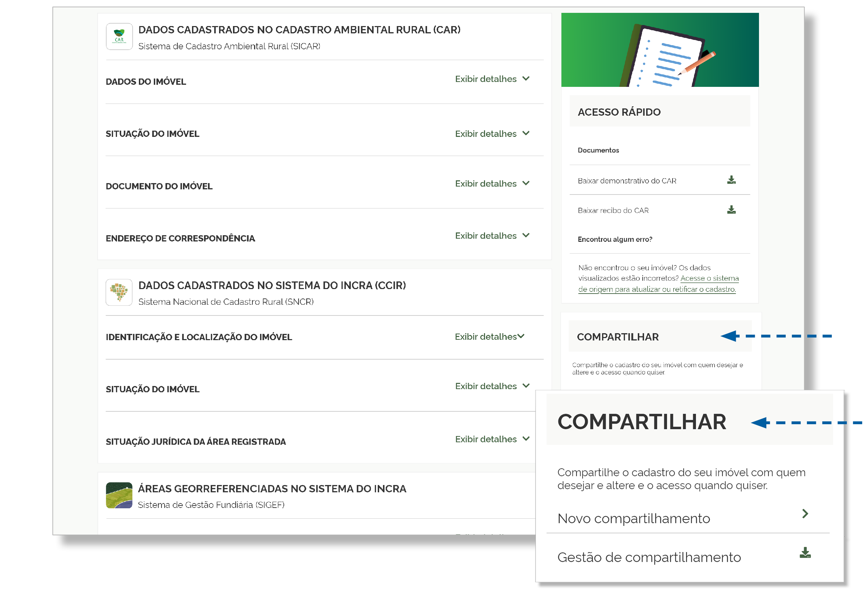Expand Identificação e Localização do Imóvel details
868x608 pixels.
[490, 337]
